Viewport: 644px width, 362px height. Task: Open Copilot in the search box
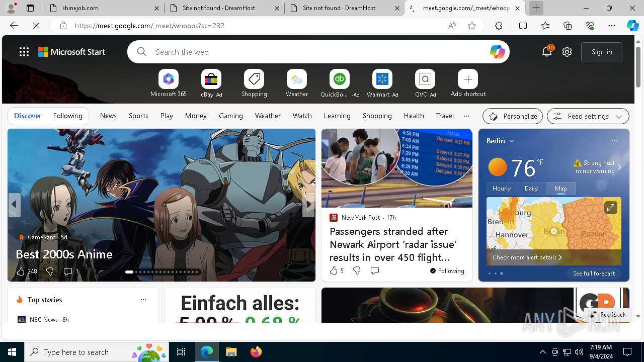coord(497,52)
